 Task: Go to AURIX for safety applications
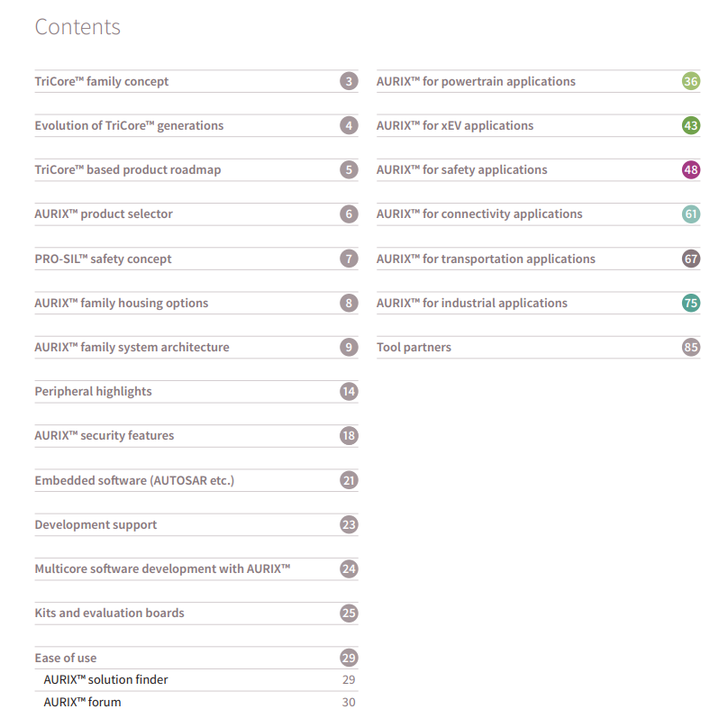[x=461, y=170]
